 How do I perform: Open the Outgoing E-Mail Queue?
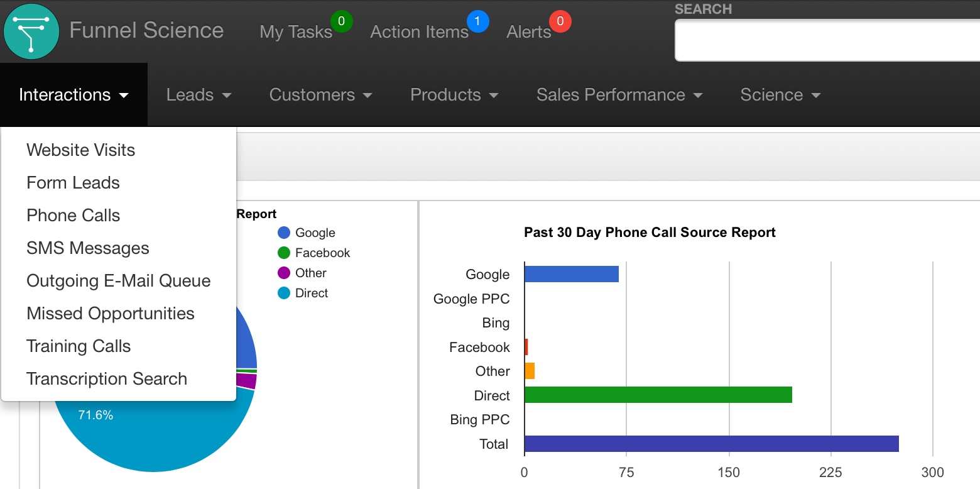(119, 280)
